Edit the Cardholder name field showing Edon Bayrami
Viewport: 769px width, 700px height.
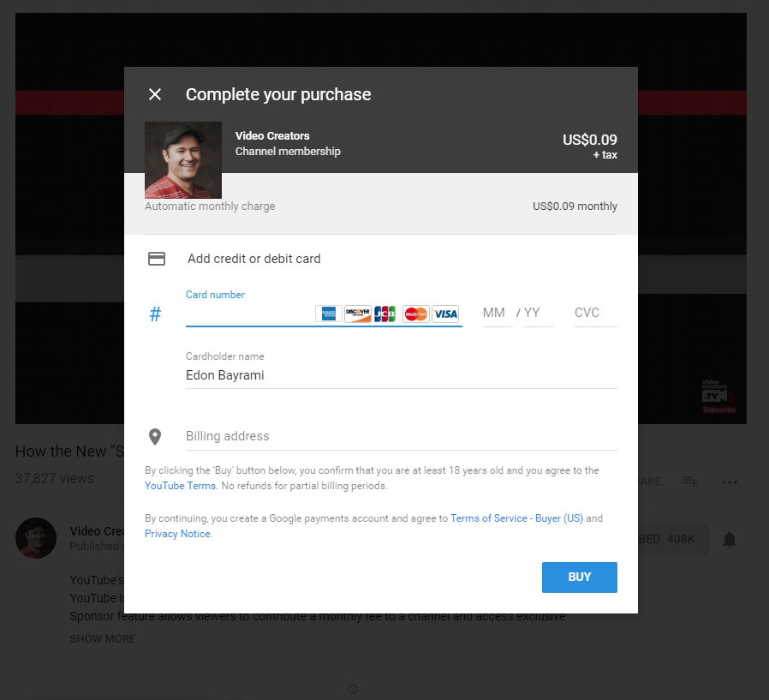tap(401, 375)
